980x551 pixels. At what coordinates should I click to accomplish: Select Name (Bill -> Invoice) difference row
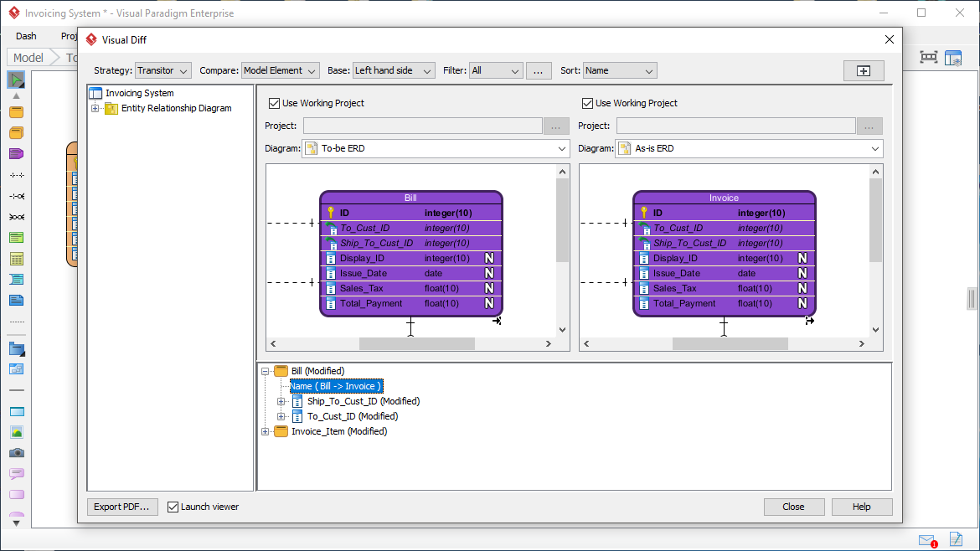(336, 386)
